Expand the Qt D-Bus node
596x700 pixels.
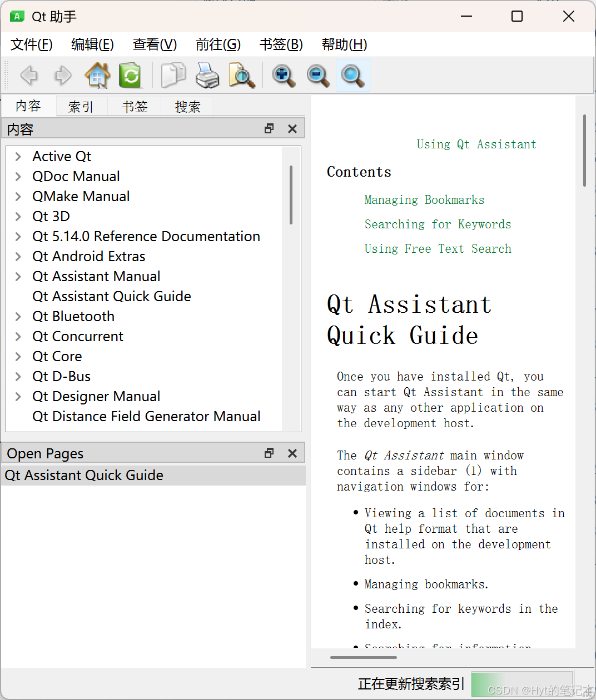(x=18, y=377)
